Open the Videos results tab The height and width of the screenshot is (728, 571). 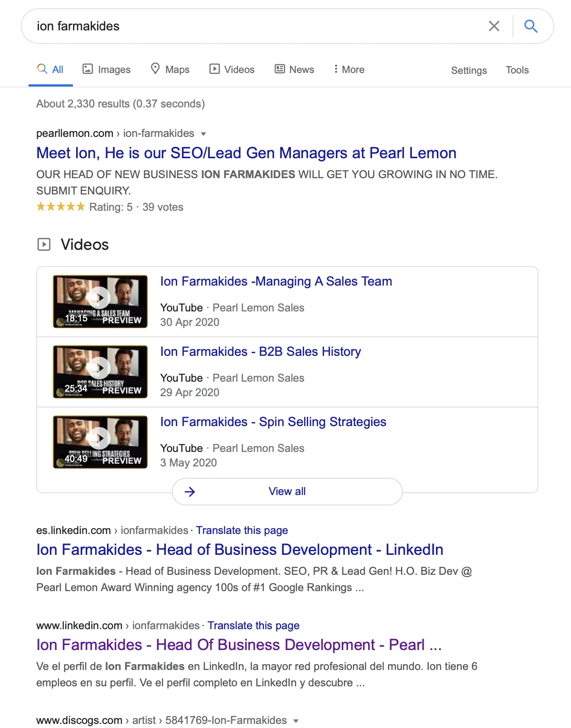click(232, 69)
